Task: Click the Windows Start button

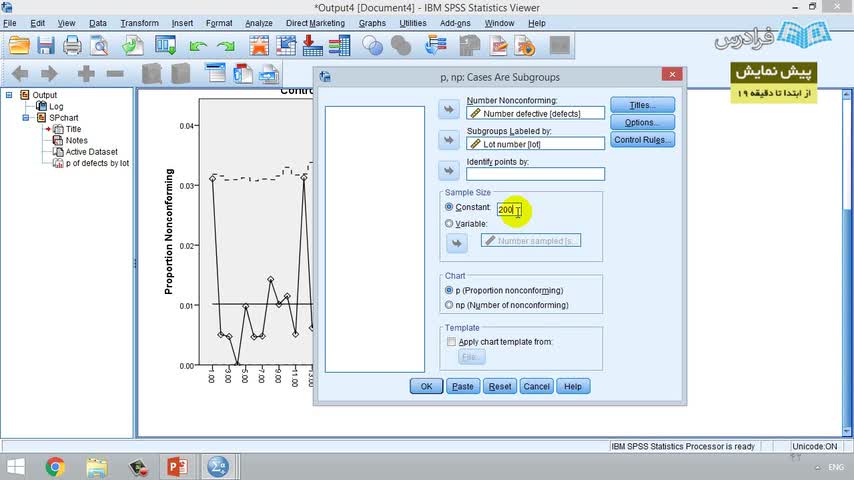Action: click(15, 467)
